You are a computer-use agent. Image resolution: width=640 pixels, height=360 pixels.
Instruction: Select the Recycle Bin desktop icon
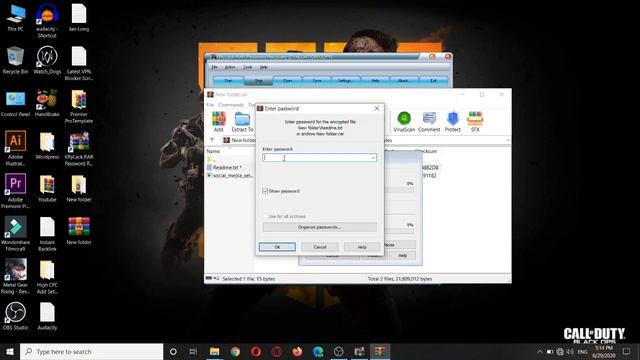pyautogui.click(x=16, y=60)
